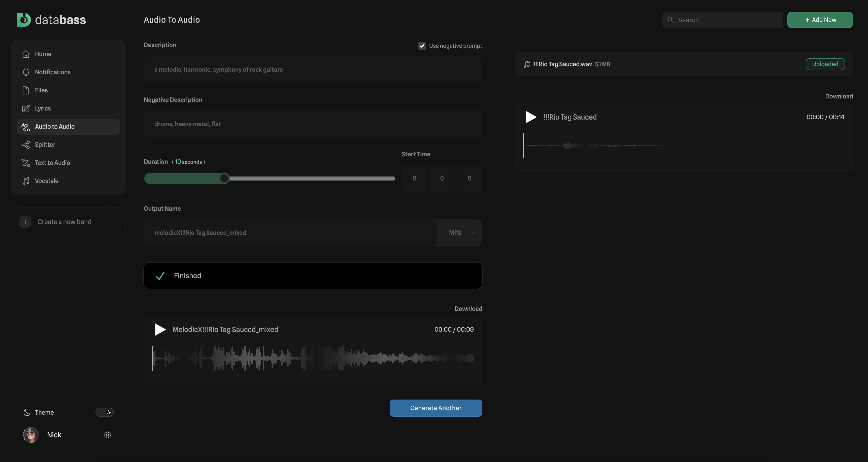
Task: Click the Splitter branch icon
Action: click(x=26, y=145)
